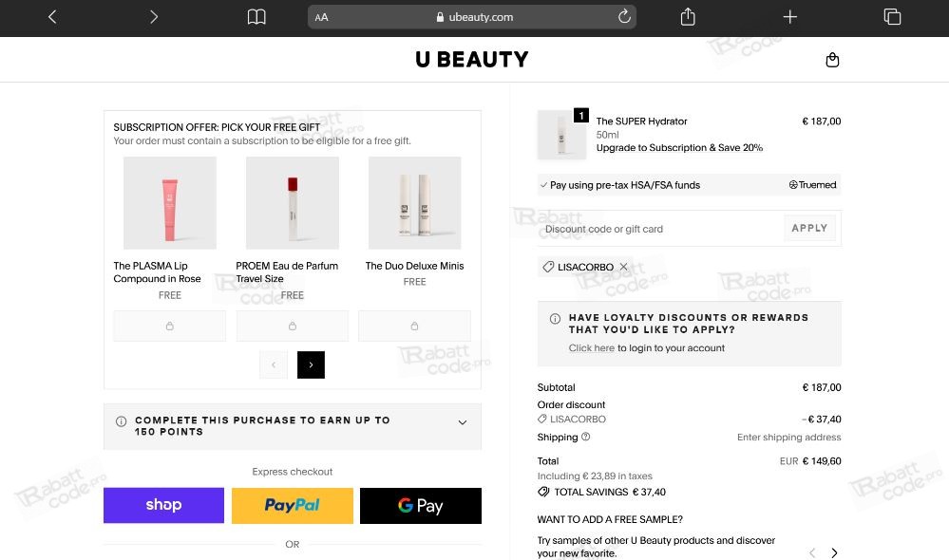Show previous free gifts in the carousel
Viewport: 949px width, 560px height.
[274, 364]
